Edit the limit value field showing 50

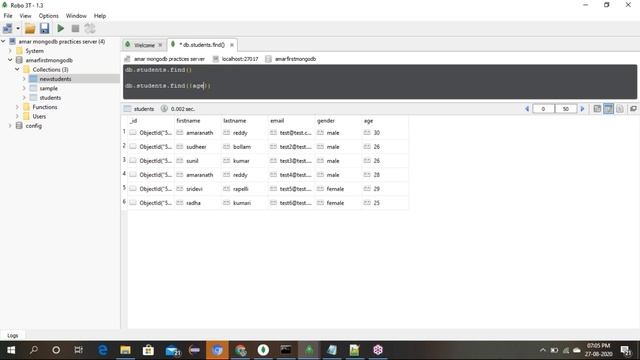[566, 109]
